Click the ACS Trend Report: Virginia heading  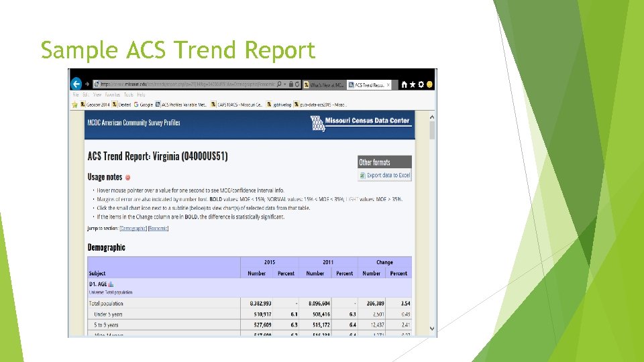(x=157, y=156)
